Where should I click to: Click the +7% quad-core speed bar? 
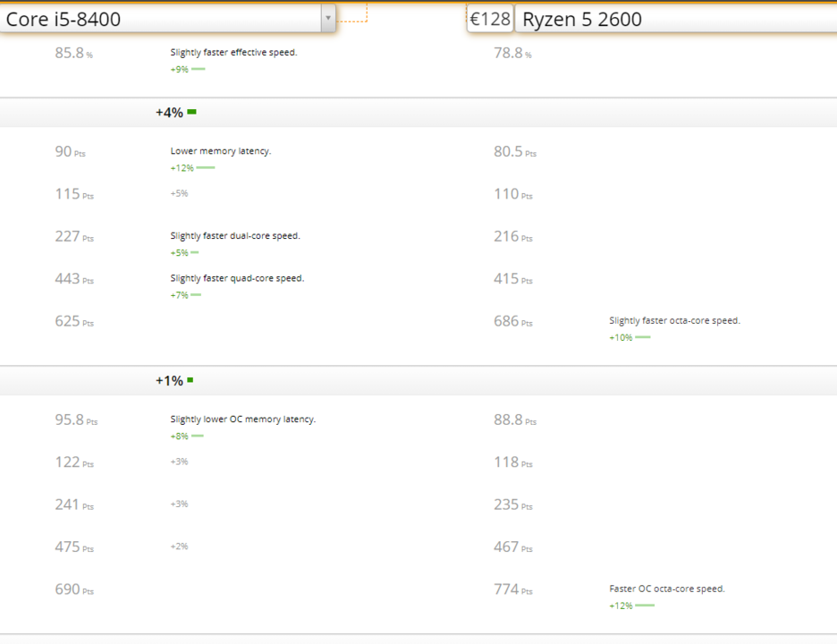tap(196, 294)
